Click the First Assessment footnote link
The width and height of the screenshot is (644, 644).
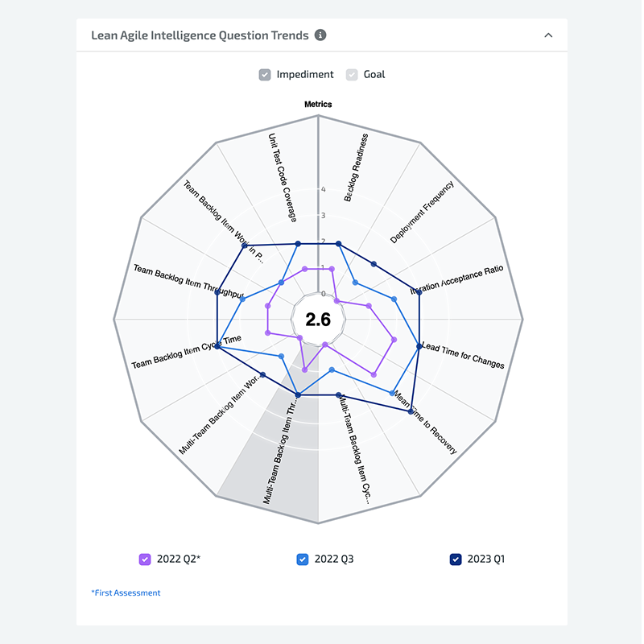point(126,592)
